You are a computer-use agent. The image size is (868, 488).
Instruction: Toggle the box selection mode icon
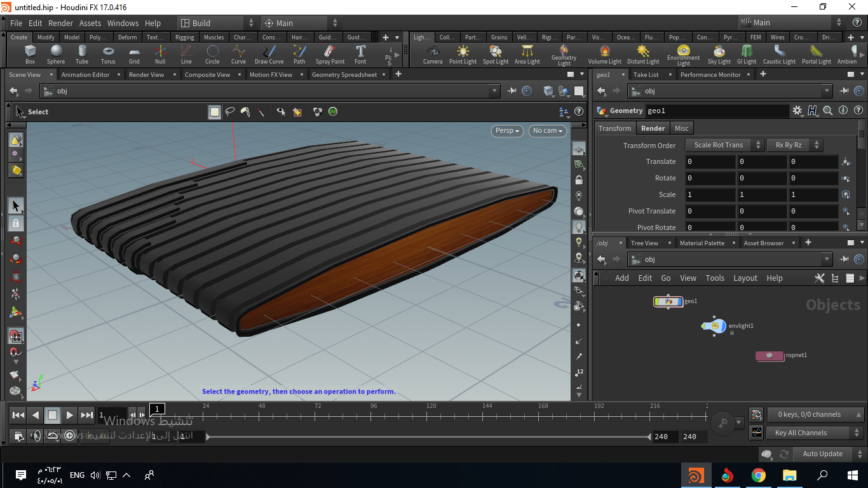point(215,112)
